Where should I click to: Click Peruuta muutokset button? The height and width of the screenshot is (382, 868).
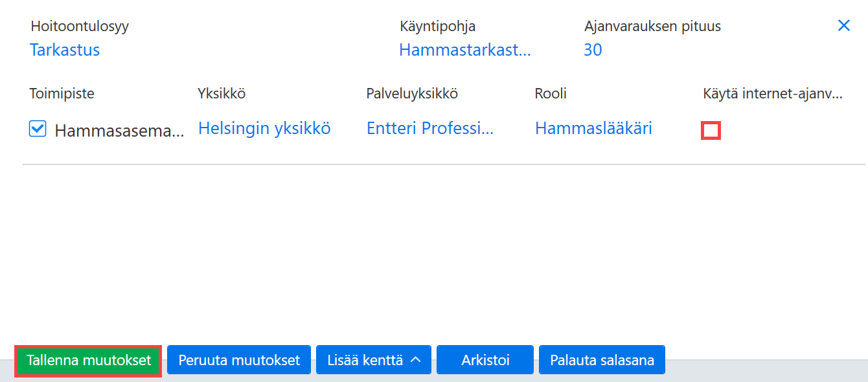click(x=239, y=360)
